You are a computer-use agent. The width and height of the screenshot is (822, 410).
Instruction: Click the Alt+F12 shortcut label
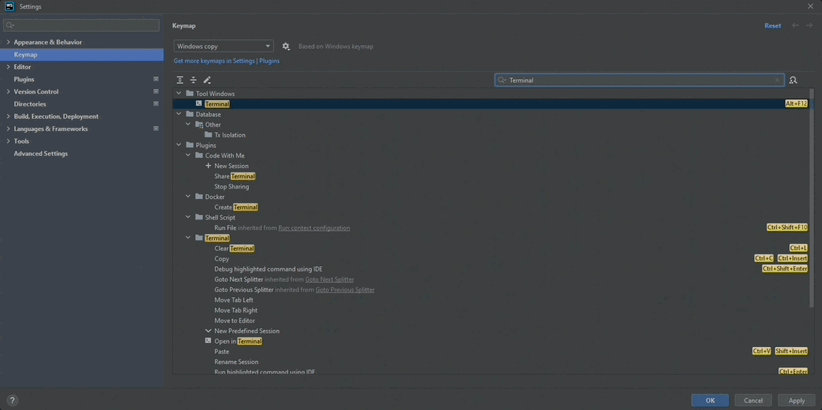[x=796, y=104]
